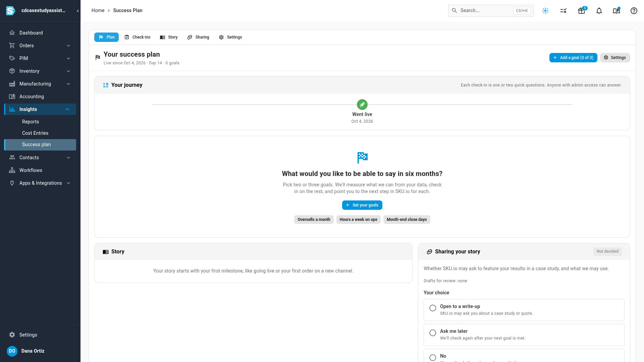
Task: Open the Settings tab
Action: point(230,37)
